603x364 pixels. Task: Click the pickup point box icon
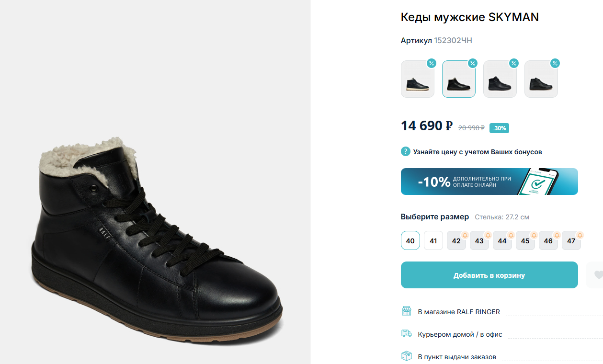click(x=406, y=356)
